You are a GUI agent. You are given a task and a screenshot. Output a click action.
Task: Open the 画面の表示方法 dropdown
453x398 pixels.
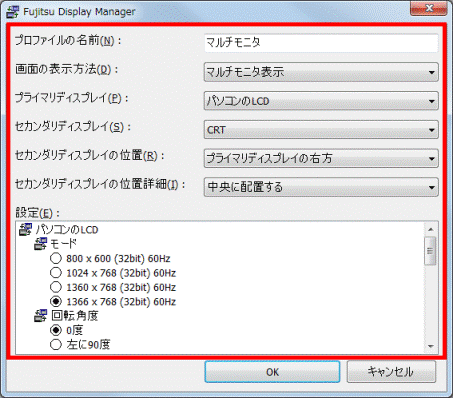[x=321, y=72]
